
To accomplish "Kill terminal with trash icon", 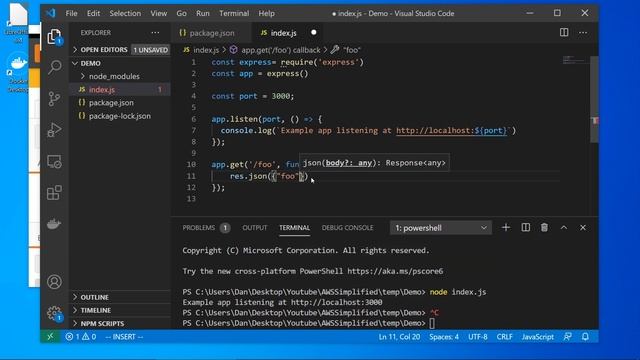I will click(544, 227).
